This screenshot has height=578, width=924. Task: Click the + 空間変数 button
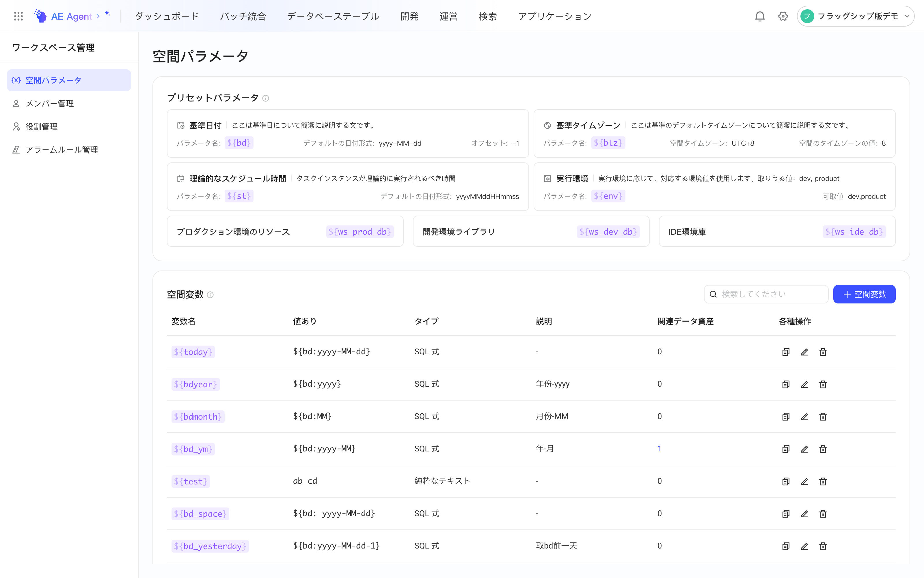click(864, 294)
